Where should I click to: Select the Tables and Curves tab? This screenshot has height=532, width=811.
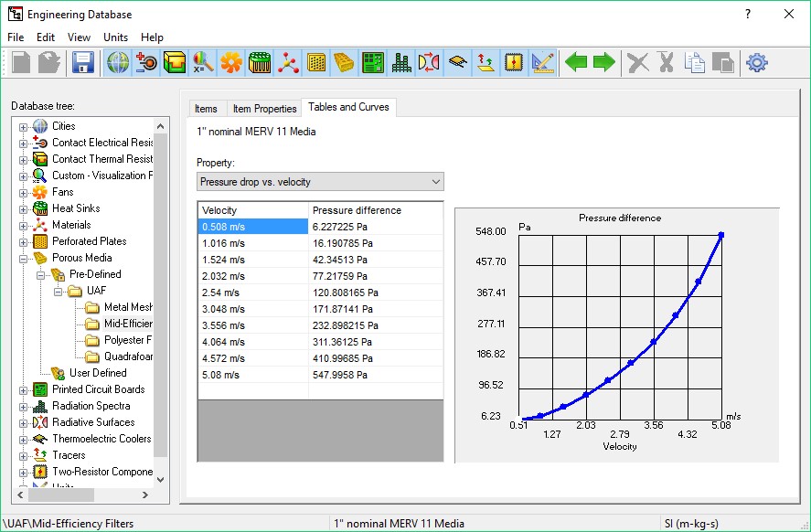pyautogui.click(x=348, y=107)
